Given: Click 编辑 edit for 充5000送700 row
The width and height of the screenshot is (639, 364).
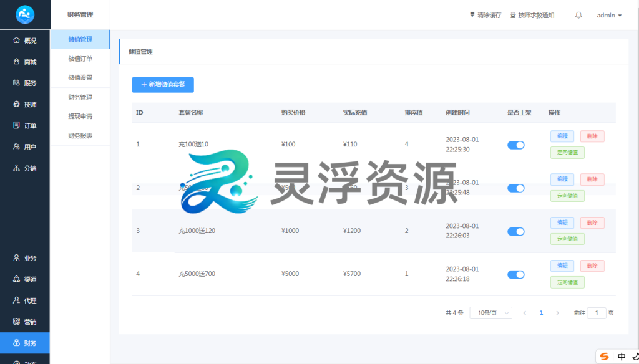Looking at the screenshot, I should [562, 266].
